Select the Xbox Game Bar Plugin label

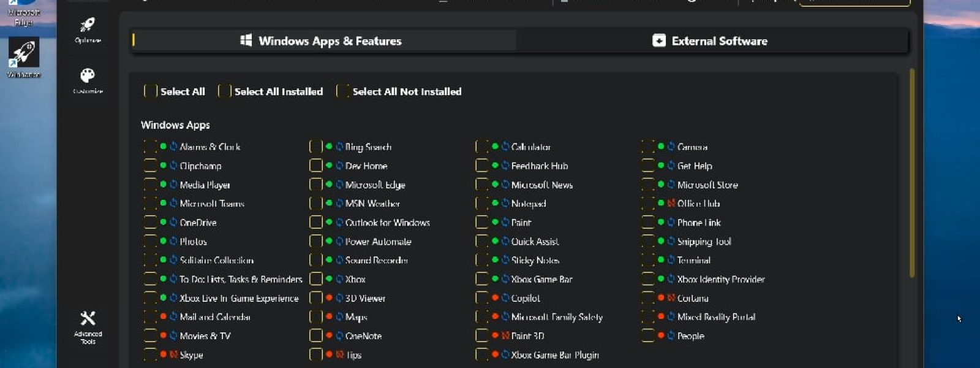pos(555,355)
